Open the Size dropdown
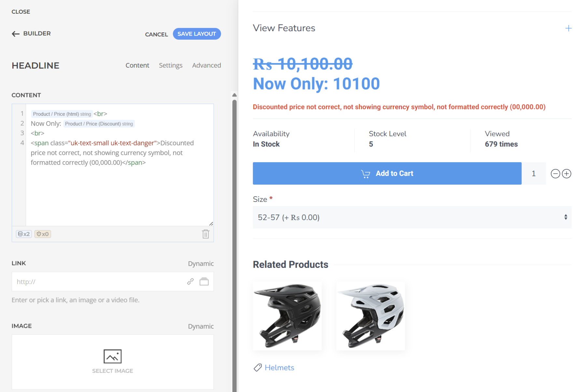Screen dimensions: 586x392 click(x=412, y=217)
